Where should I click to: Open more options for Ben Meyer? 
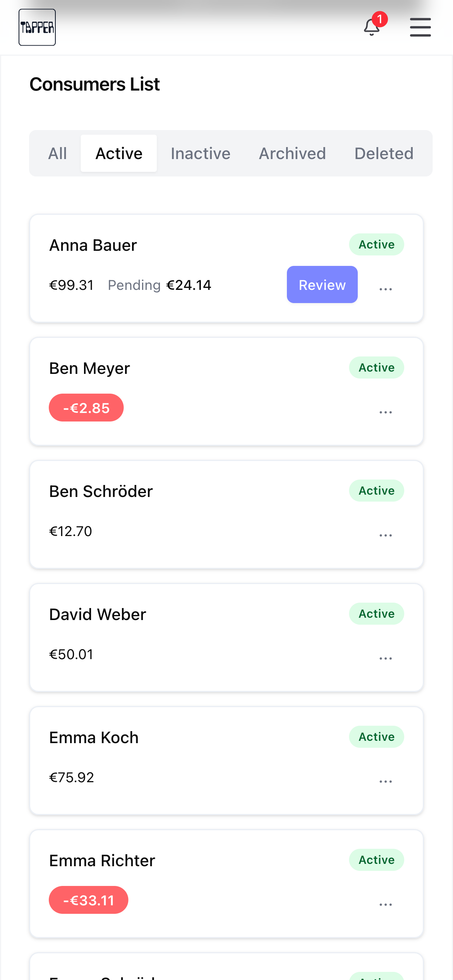(386, 412)
